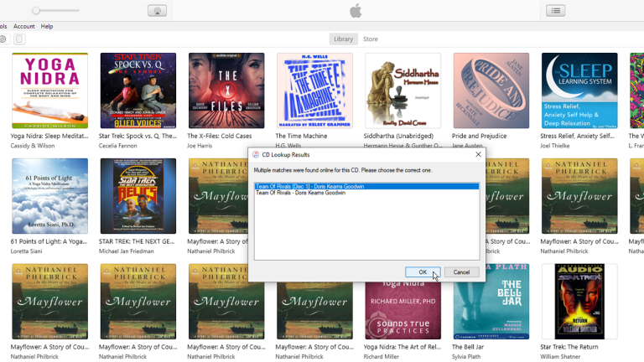The height and width of the screenshot is (362, 644).
Task: Open the 61 Points of Light cover
Action: click(49, 196)
